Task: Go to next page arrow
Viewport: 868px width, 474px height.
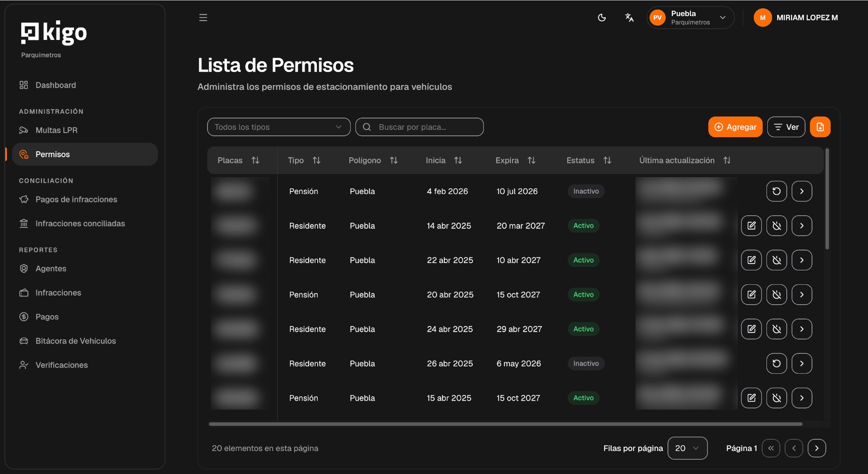Action: point(816,448)
